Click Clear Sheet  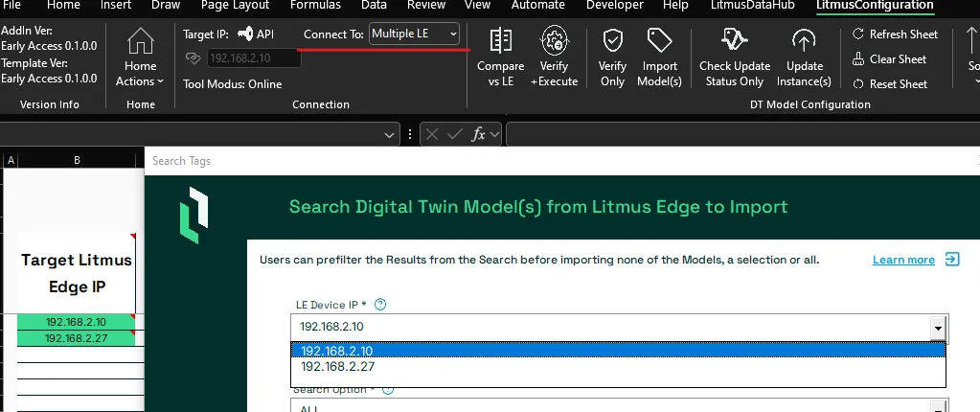pos(889,59)
